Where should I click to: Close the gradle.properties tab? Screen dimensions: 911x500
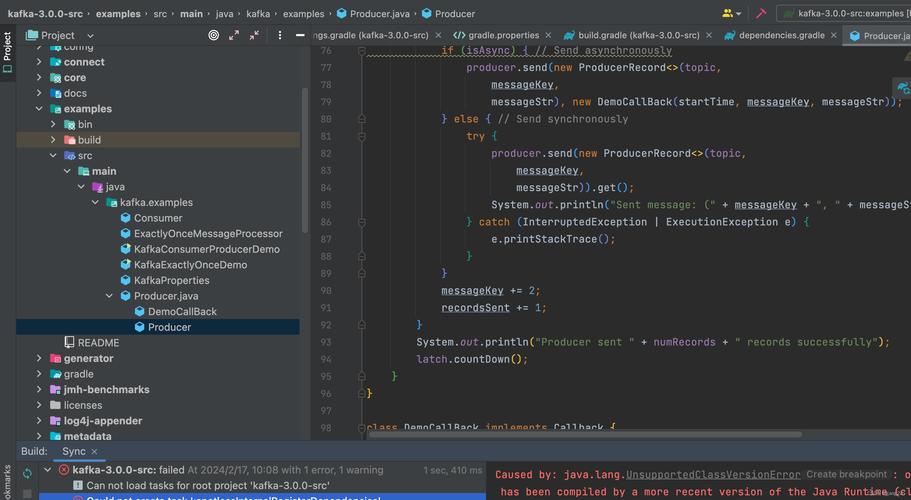tap(548, 35)
